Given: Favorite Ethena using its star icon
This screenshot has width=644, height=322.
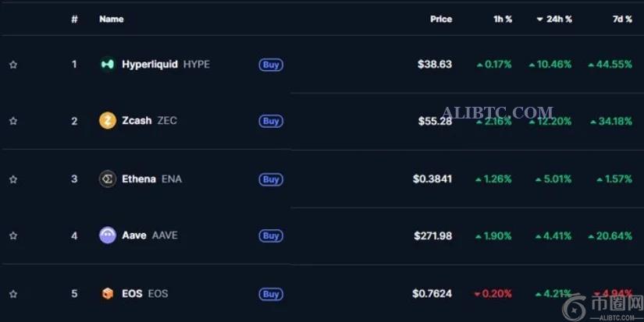Looking at the screenshot, I should pos(13,179).
